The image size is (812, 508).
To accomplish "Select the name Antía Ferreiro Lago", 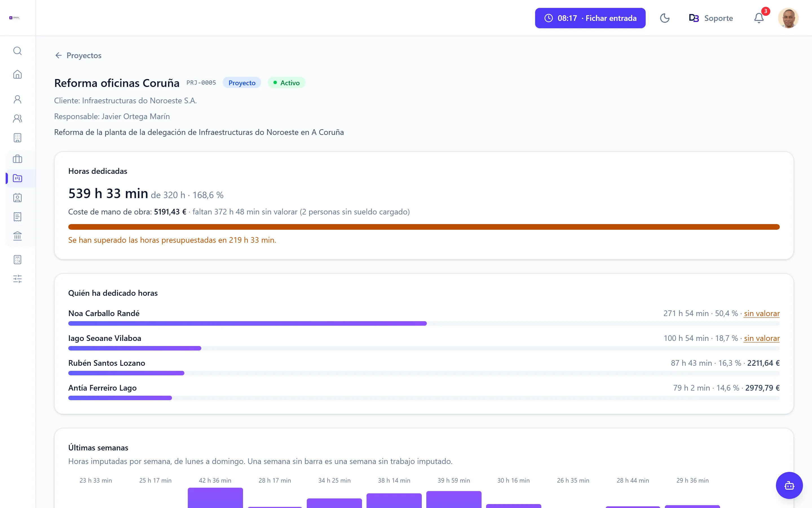I will click(102, 388).
